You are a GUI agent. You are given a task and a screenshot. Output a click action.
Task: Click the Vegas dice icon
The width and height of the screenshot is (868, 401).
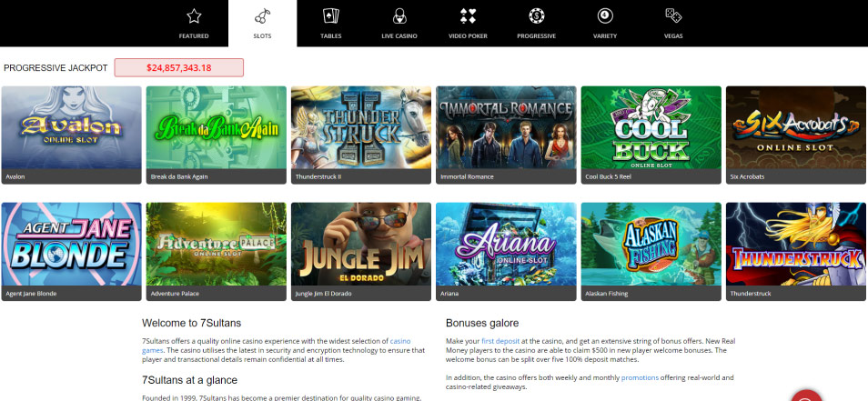click(x=673, y=16)
